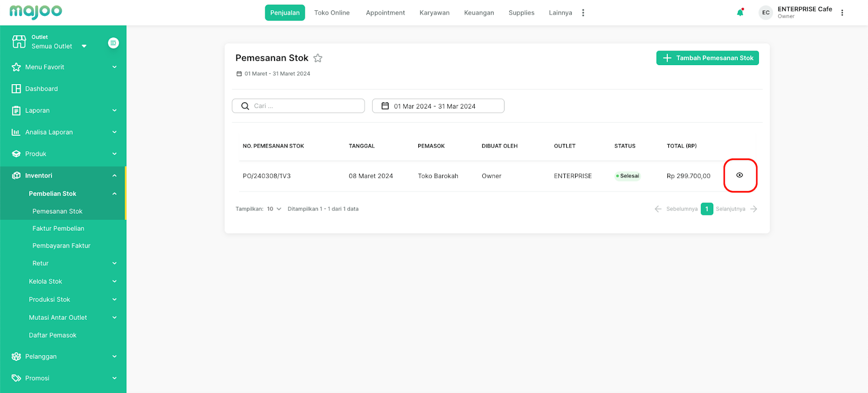Viewport: 868px width, 393px height.
Task: Expand Pelanggan chevron
Action: coord(114,357)
